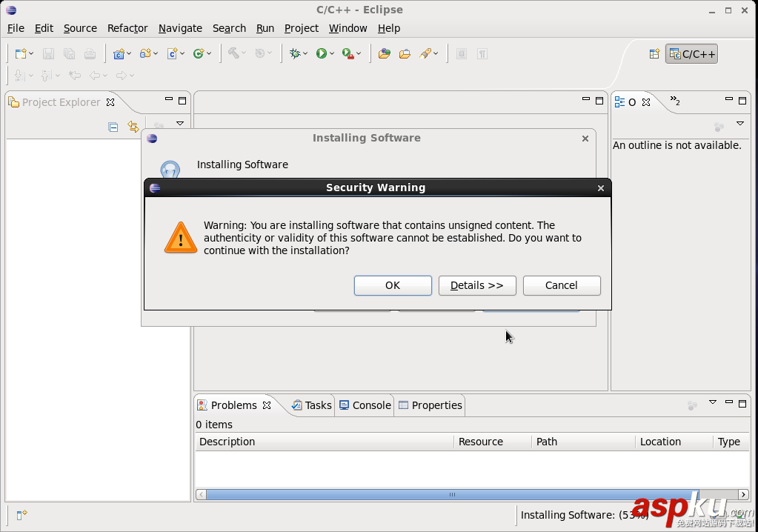This screenshot has height=532, width=758.
Task: Open the New Class dropdown arrow
Action: tap(209, 53)
